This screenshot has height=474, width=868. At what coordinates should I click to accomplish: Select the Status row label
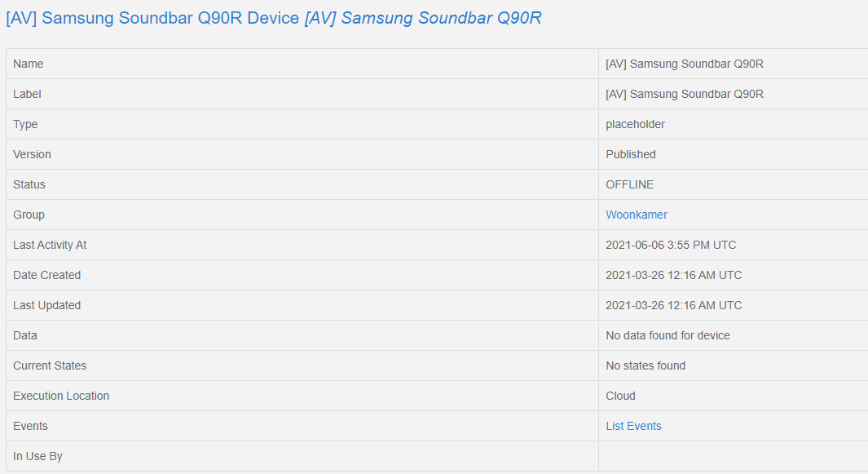point(29,184)
